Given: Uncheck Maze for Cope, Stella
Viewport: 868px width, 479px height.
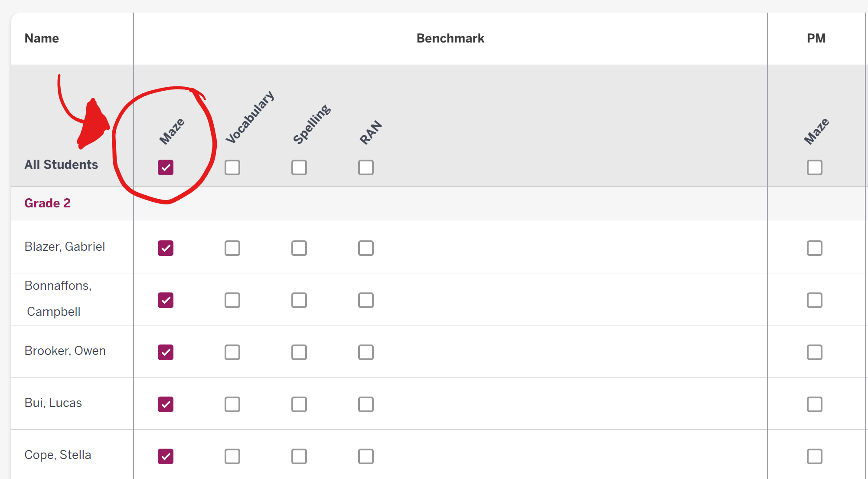Looking at the screenshot, I should click(165, 456).
